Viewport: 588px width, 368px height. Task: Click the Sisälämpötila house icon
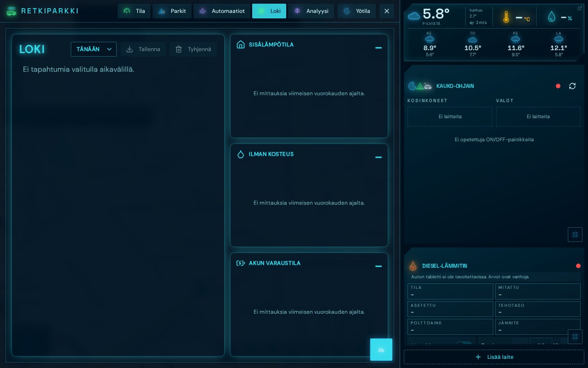click(241, 45)
